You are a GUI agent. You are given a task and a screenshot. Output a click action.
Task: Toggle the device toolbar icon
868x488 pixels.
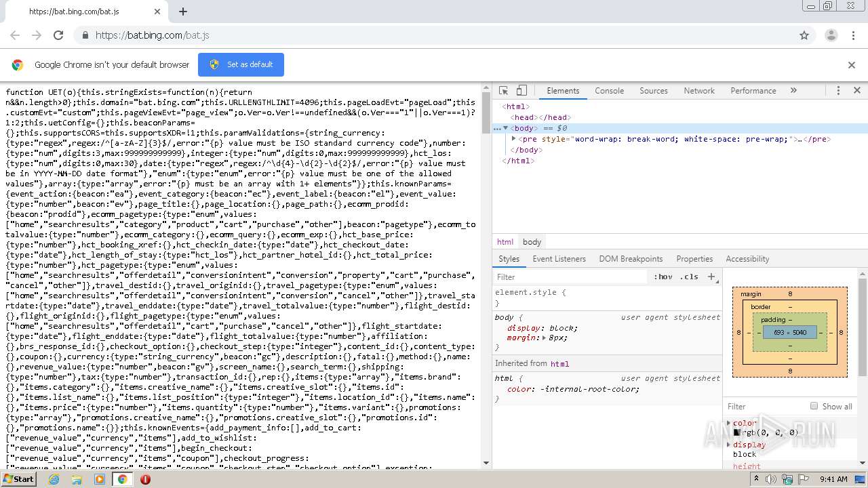(521, 91)
